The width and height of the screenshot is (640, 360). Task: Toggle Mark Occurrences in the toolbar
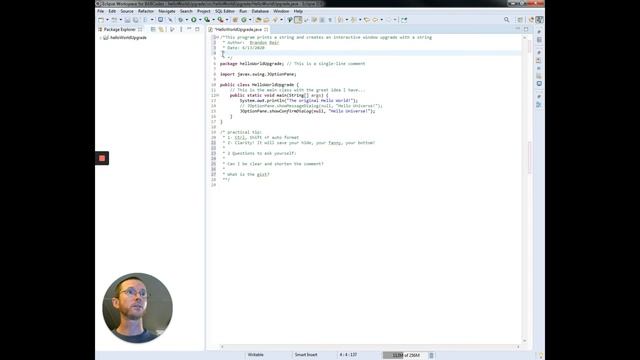pyautogui.click(x=298, y=20)
